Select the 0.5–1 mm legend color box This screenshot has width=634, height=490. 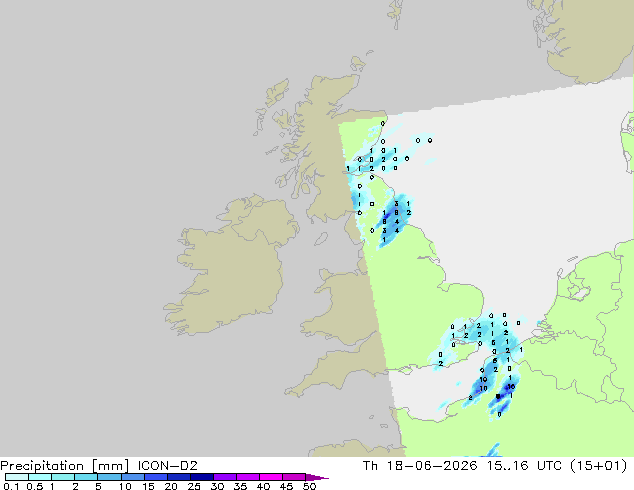pyautogui.click(x=40, y=477)
